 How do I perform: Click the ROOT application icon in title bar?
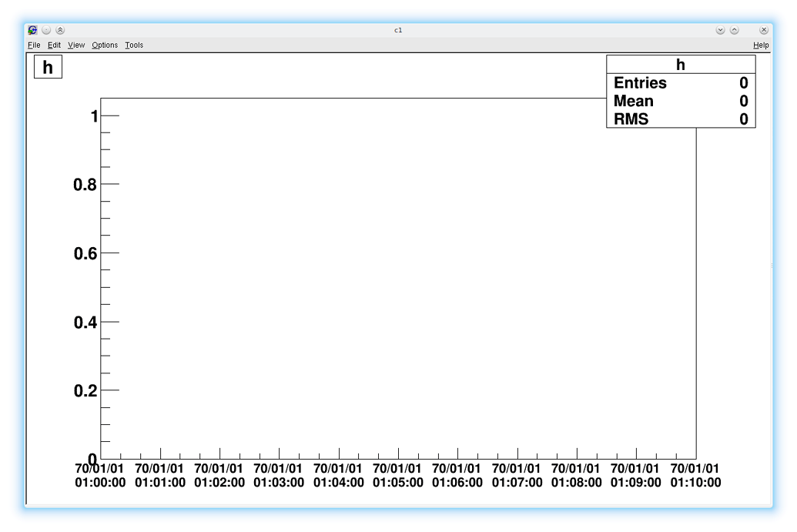click(x=32, y=30)
